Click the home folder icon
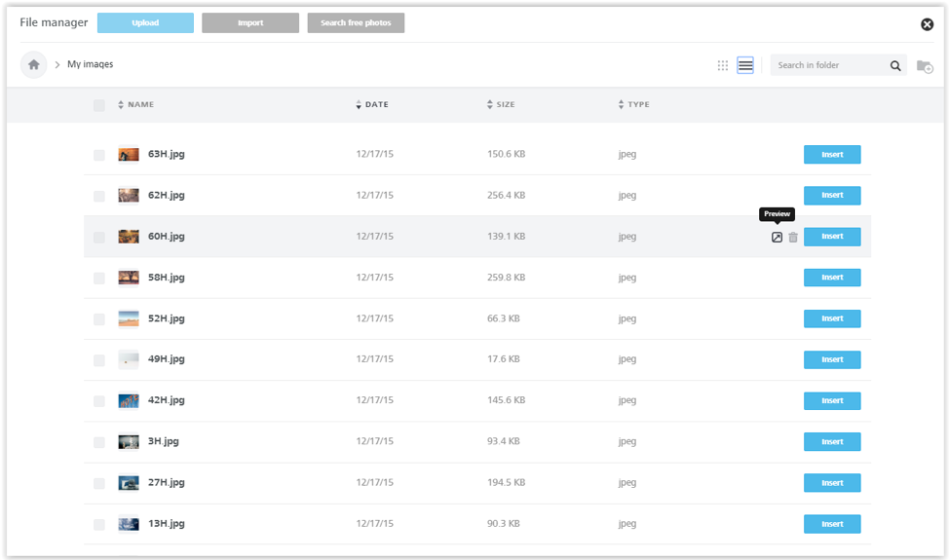 (34, 65)
